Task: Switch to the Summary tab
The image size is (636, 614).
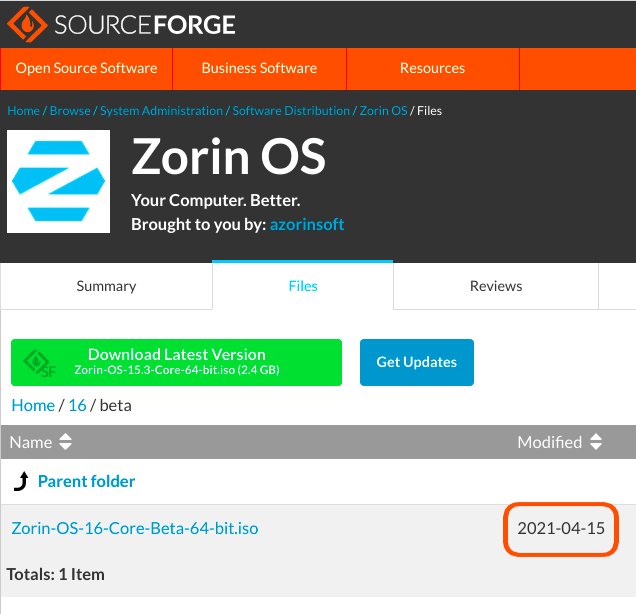Action: [x=106, y=286]
